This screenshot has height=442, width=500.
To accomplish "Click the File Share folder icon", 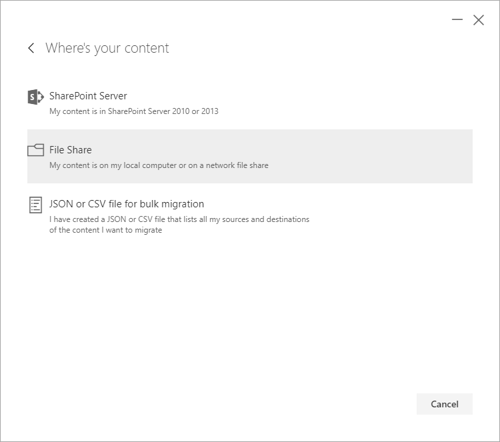I will 36,150.
